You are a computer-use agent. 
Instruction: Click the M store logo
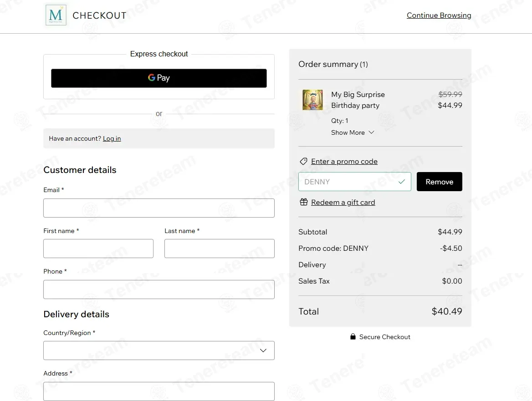(x=56, y=15)
